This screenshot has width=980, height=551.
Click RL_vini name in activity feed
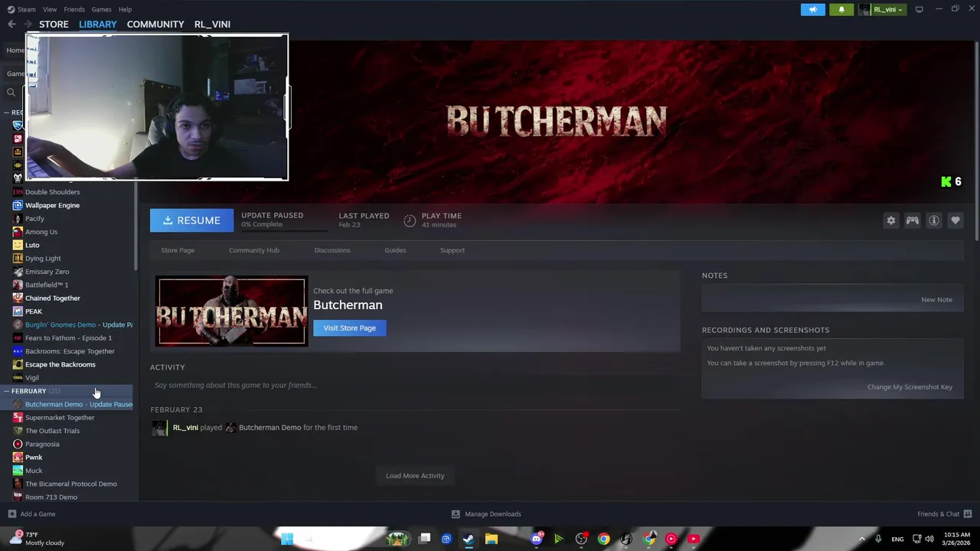tap(185, 428)
